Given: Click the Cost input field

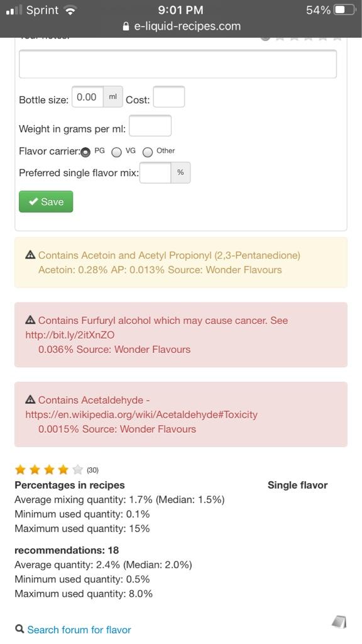Looking at the screenshot, I should 169,97.
